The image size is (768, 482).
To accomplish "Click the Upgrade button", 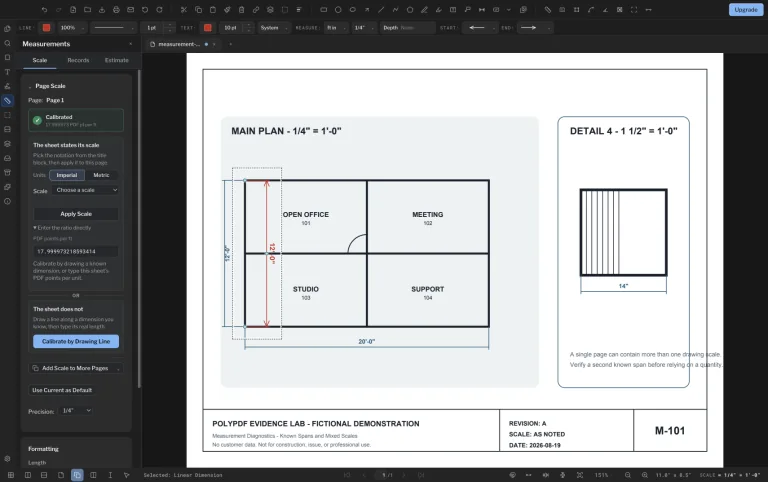I will pos(746,10).
